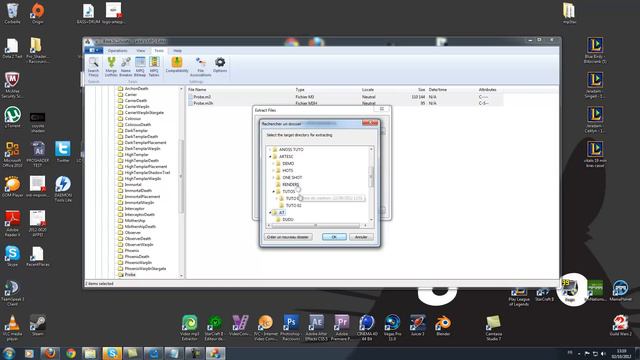Collapse the AT folder node
Viewport: 640px width, 360px height.
pos(270,213)
